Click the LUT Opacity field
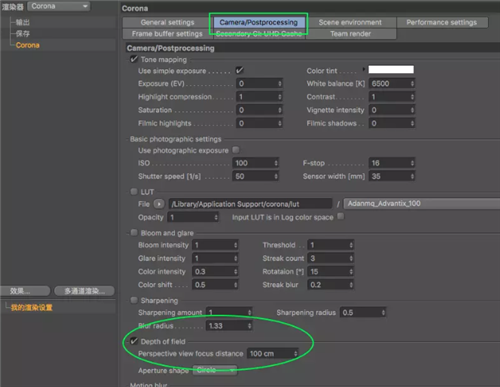Screen dimensions: 500x387 pyautogui.click(x=193, y=217)
